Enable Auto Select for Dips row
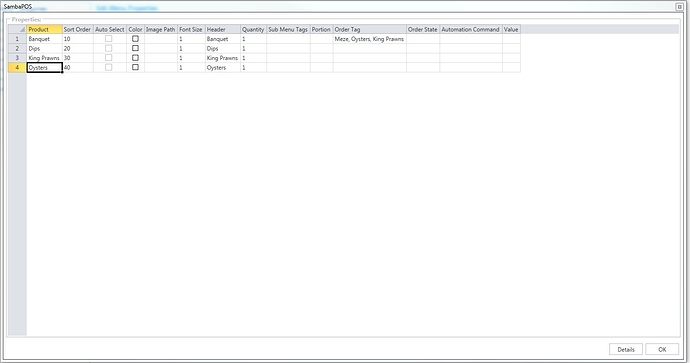 pyautogui.click(x=109, y=48)
